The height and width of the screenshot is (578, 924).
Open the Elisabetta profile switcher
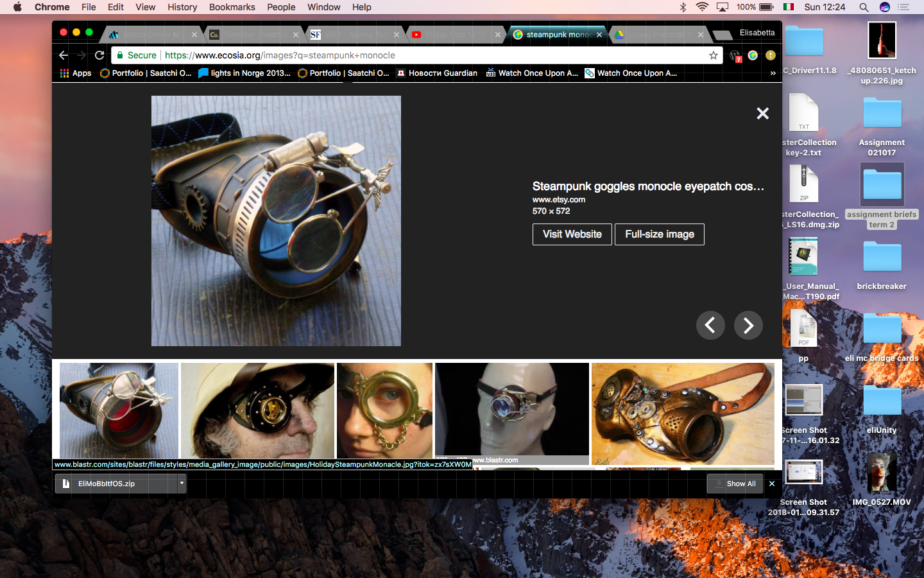coord(757,33)
